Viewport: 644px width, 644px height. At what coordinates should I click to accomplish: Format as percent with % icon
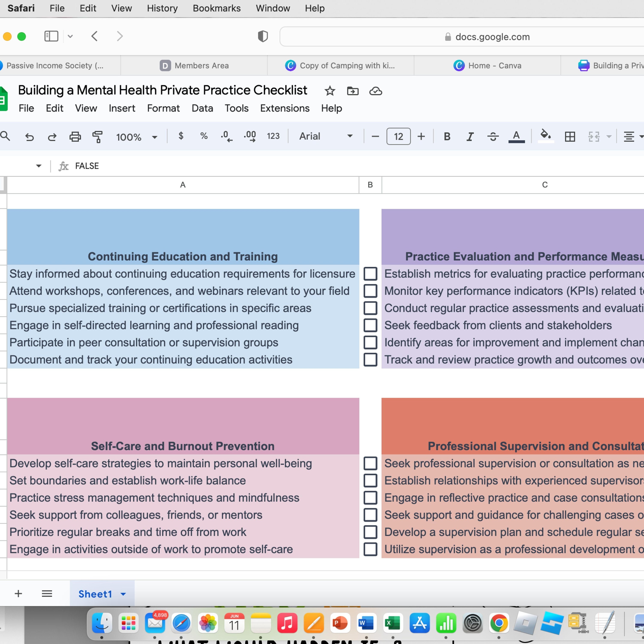(204, 136)
